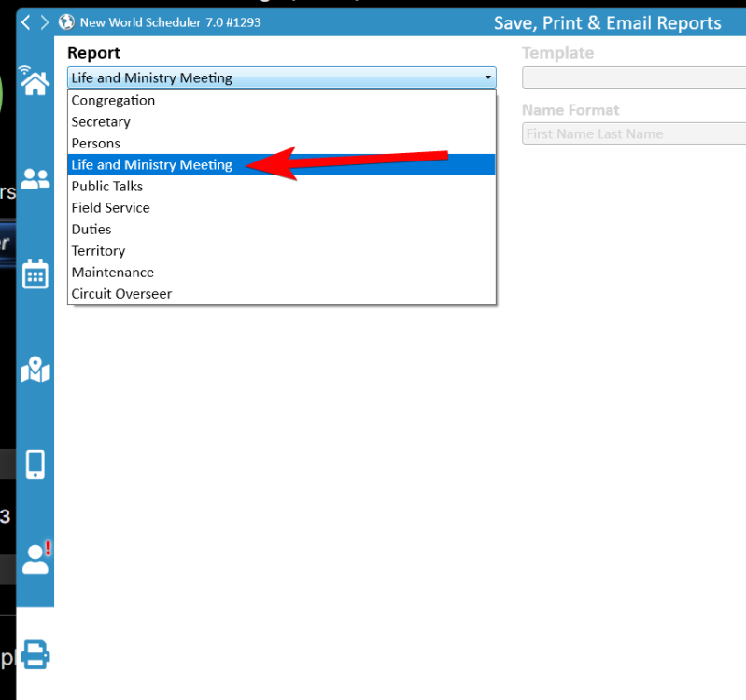The image size is (746, 700).
Task: Open the Territory map icon
Action: coord(35,371)
